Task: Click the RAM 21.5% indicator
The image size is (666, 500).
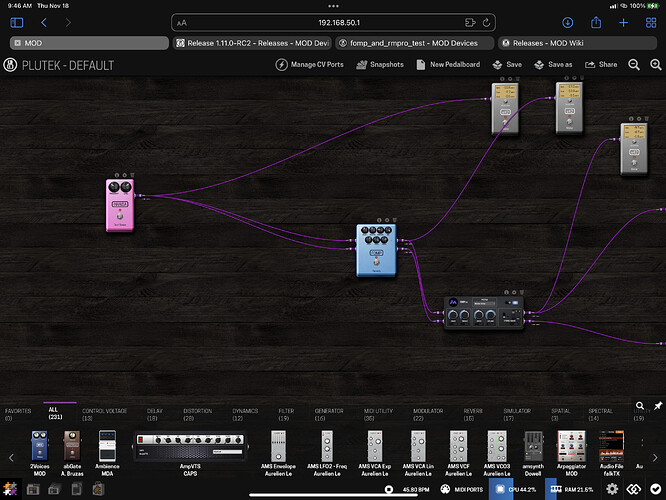Action: click(x=572, y=489)
